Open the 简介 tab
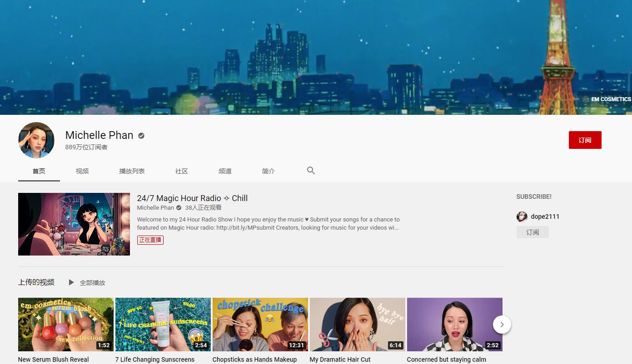Screen dimensions: 632x364 (x=269, y=171)
